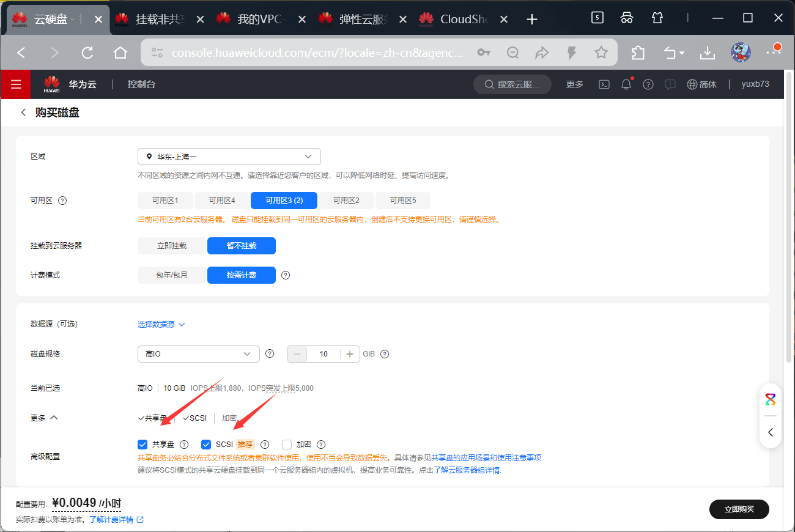Go back using arrow beside 购买磁盘
Screen dimensions: 795x532
23,113
